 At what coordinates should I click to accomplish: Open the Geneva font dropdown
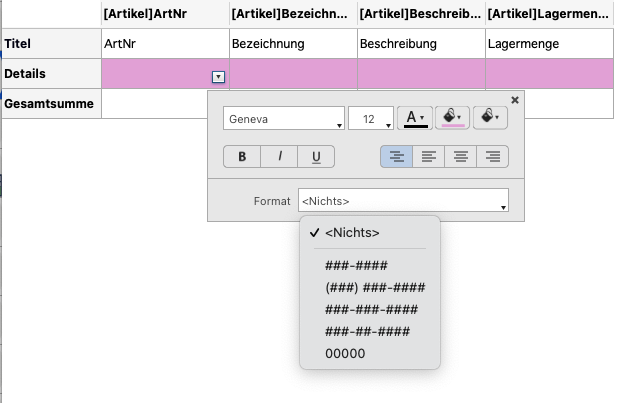pyautogui.click(x=284, y=119)
